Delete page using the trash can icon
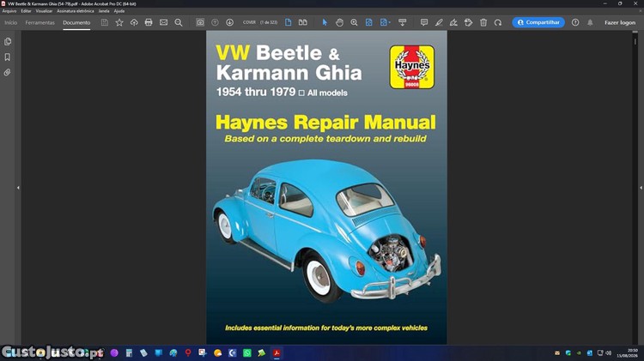Screen dimensions: 644x361 coord(483,22)
